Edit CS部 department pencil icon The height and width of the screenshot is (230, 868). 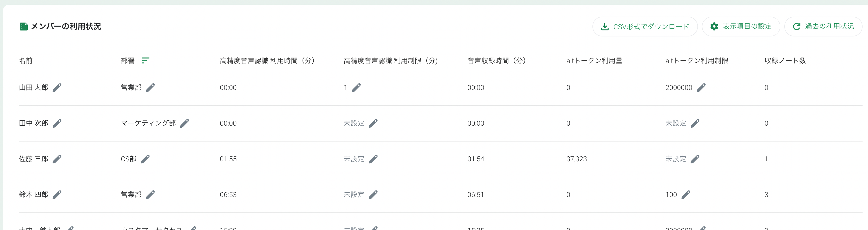[x=145, y=159]
